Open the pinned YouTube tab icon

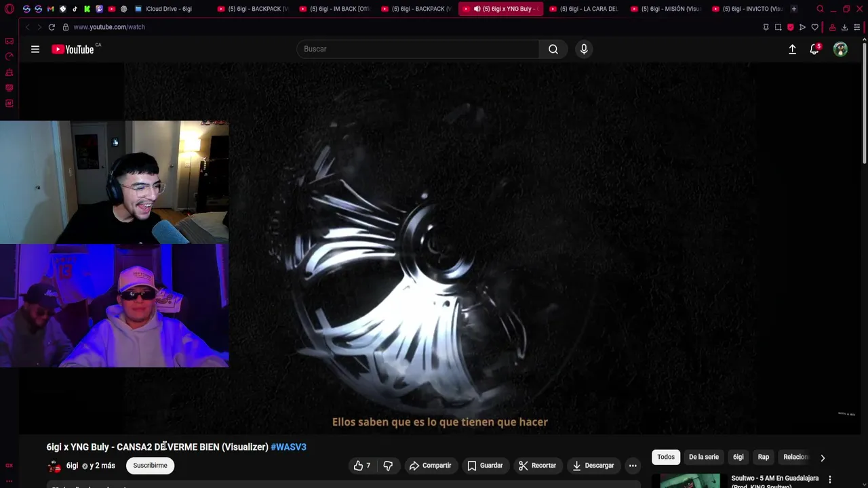pyautogui.click(x=111, y=9)
